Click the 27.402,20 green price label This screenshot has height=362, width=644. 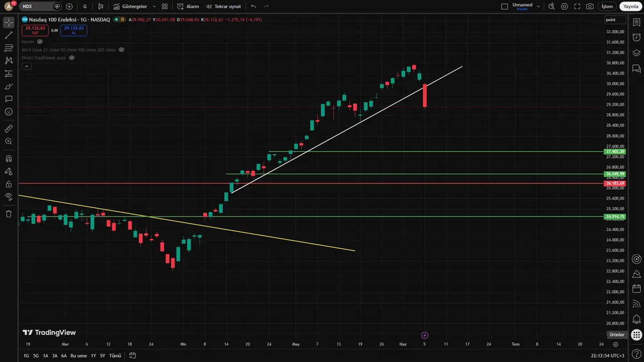[615, 152]
